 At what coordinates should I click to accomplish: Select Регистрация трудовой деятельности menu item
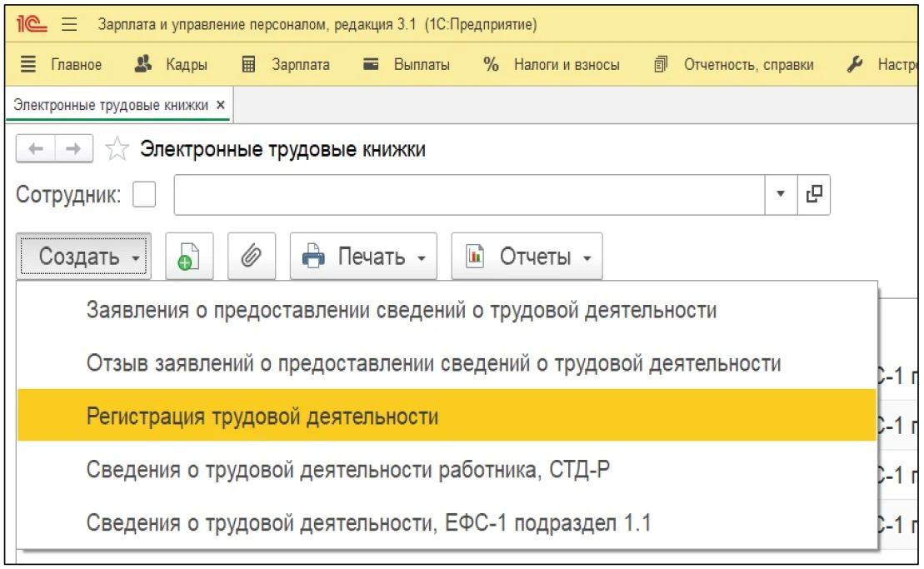262,417
